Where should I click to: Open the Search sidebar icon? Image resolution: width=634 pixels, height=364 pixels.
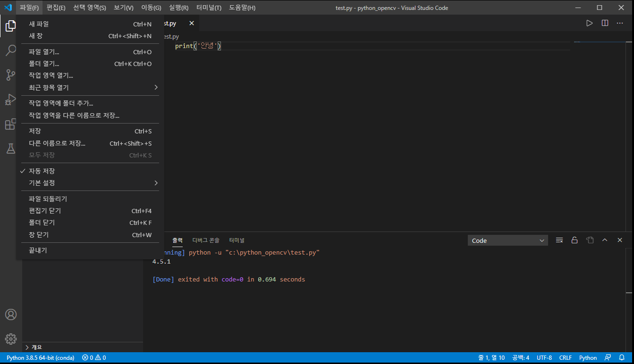(x=11, y=50)
